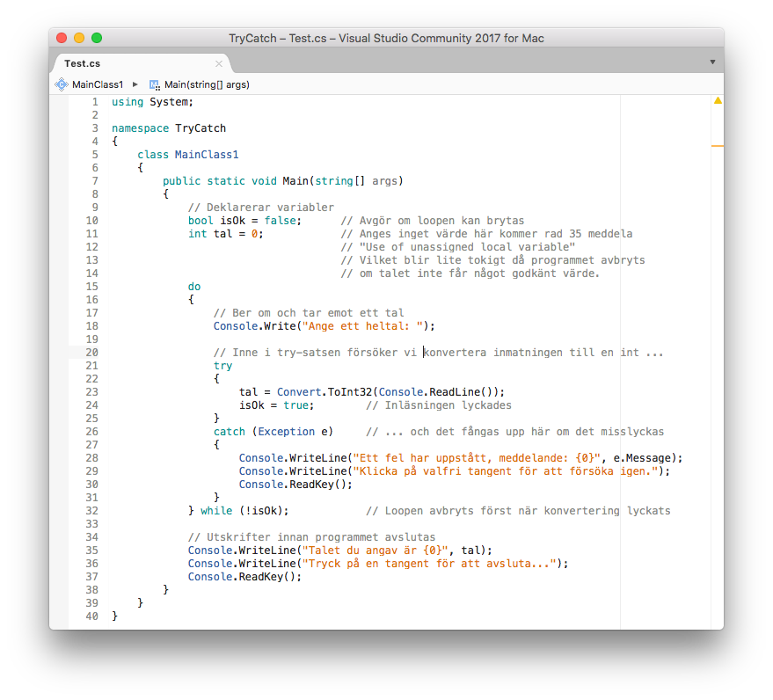Expand the breadcrumb arrow after MainClass1
The width and height of the screenshot is (773, 700).
click(135, 84)
